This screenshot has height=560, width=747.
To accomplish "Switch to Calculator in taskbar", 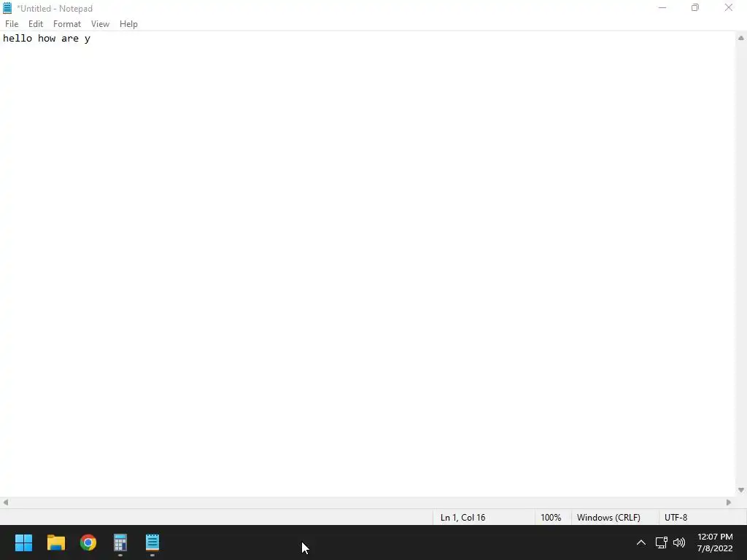I will (x=120, y=542).
